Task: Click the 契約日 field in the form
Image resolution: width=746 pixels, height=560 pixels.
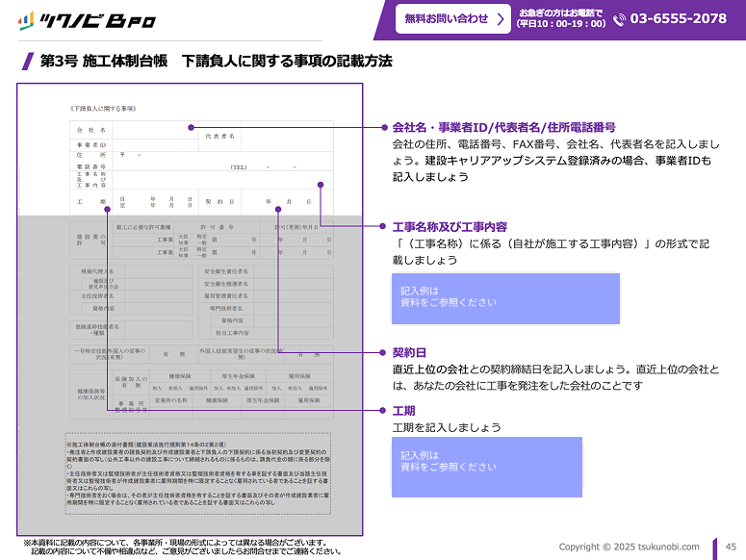Action: click(288, 202)
